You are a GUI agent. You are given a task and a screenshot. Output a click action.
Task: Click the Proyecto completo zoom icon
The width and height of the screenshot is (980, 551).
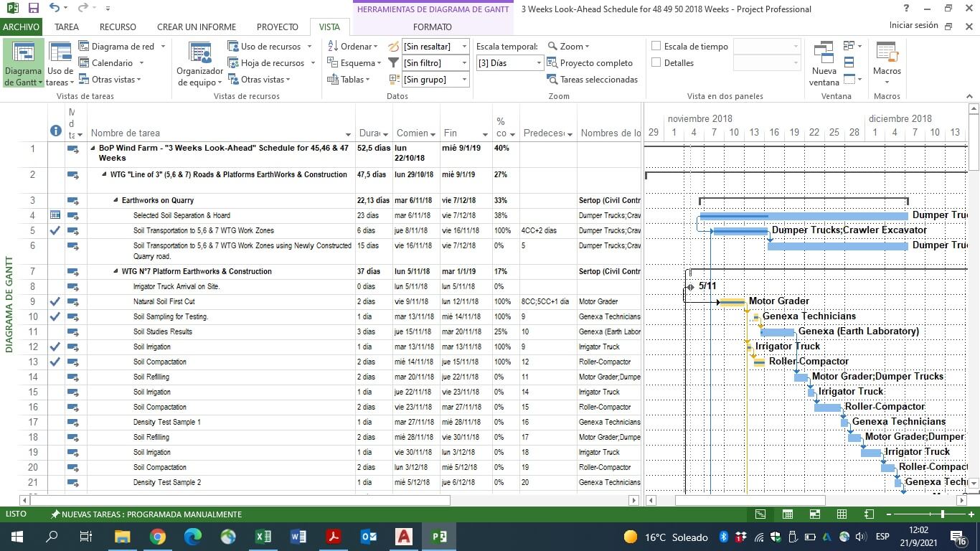(552, 63)
